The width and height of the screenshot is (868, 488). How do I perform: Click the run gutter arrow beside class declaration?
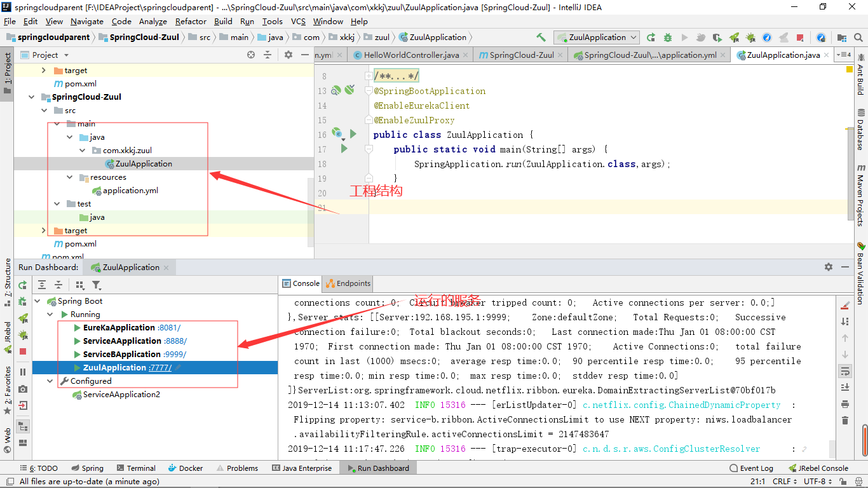click(x=353, y=134)
